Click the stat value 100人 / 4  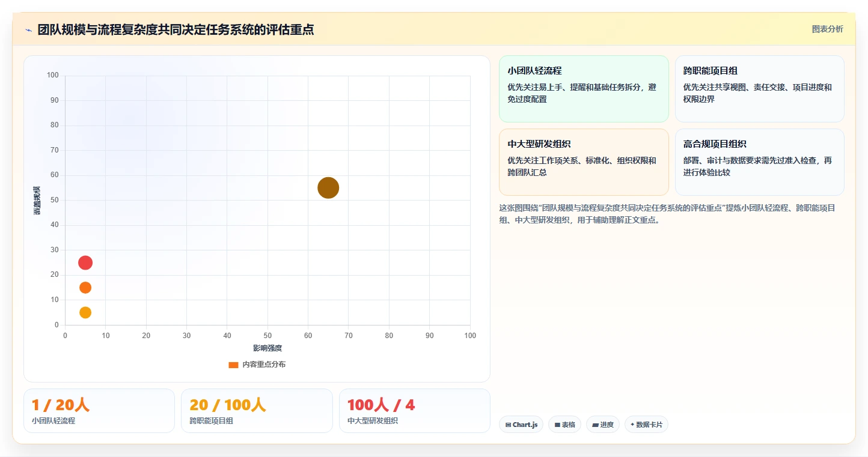coord(381,405)
